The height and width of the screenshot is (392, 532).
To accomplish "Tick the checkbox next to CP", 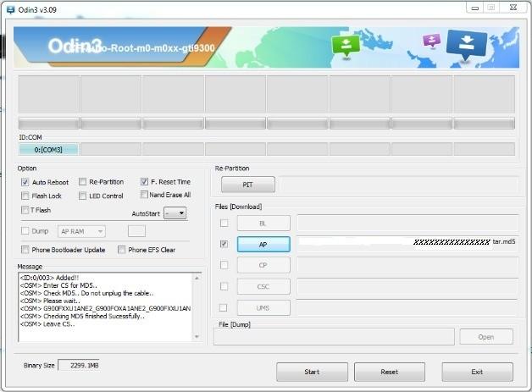I will pos(224,265).
